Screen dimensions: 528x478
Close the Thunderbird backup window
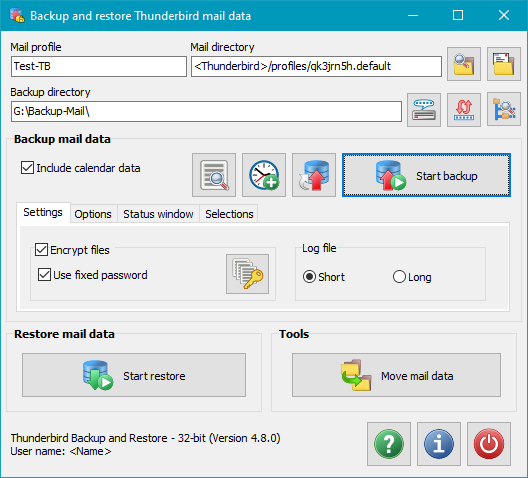click(504, 15)
